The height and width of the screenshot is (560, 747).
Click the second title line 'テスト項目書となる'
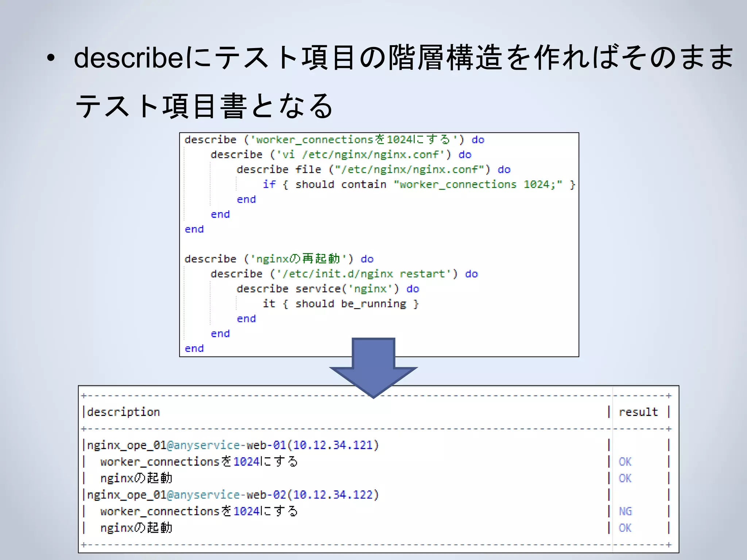[204, 106]
